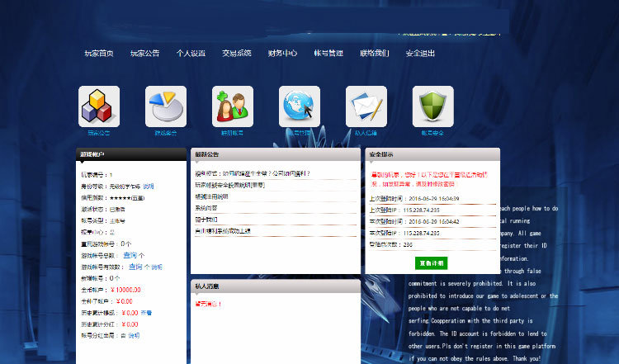The width and height of the screenshot is (619, 364).
Task: Open the globe with cursor icon
Action: coord(300,106)
